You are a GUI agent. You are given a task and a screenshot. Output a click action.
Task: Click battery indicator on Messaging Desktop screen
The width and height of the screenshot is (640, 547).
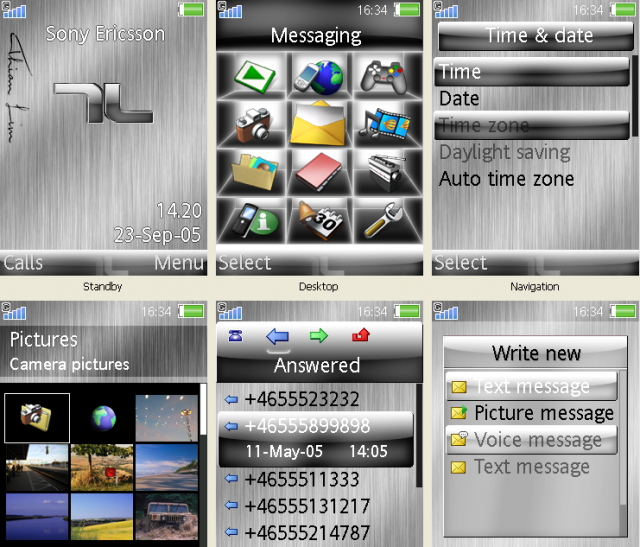pyautogui.click(x=407, y=9)
